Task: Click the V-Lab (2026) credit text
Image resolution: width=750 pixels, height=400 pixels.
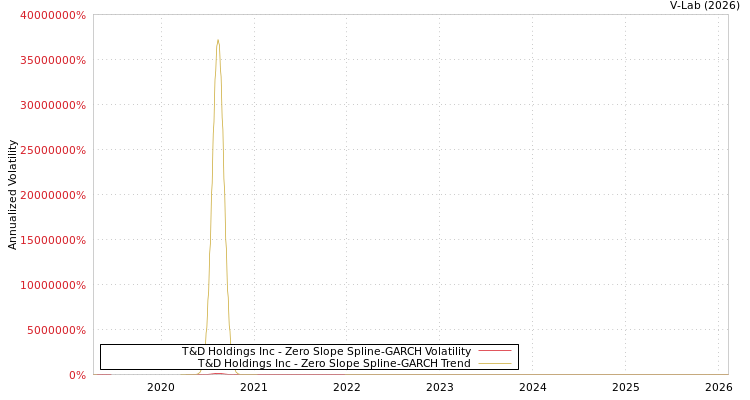Action: (x=705, y=6)
